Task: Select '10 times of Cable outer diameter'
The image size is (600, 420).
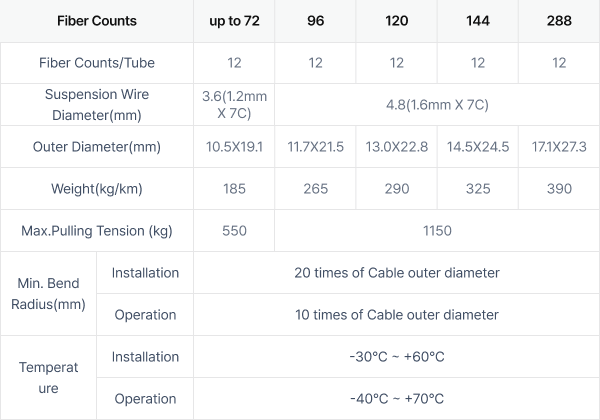Action: [x=397, y=315]
